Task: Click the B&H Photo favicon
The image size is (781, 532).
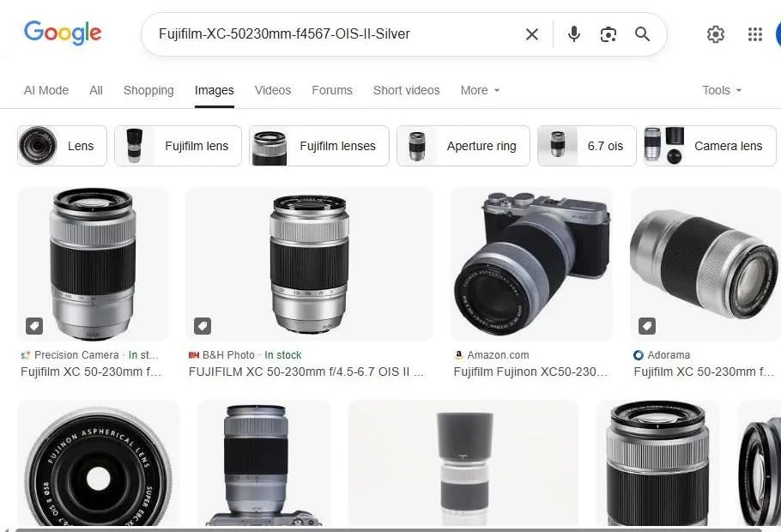Action: (x=194, y=355)
